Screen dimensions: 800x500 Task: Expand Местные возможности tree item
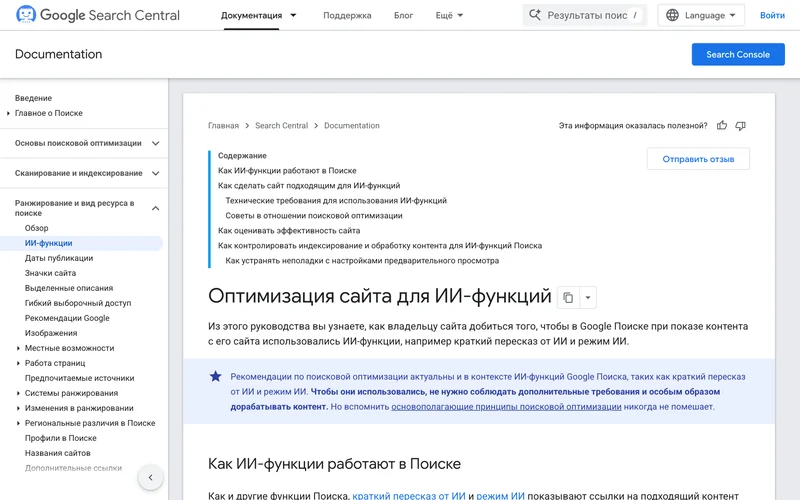coord(18,348)
